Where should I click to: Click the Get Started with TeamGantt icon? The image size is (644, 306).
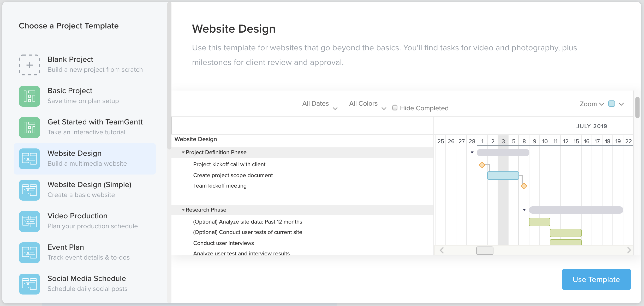click(29, 128)
